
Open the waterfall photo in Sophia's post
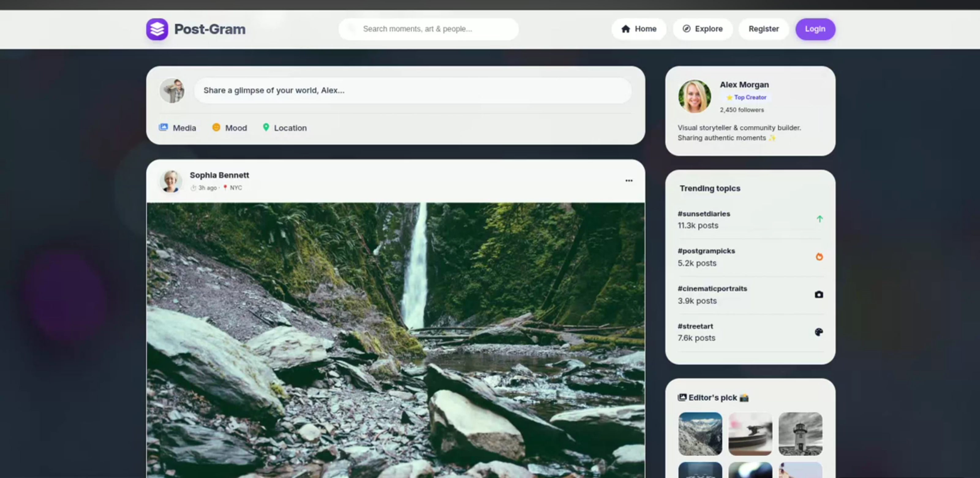(396, 340)
